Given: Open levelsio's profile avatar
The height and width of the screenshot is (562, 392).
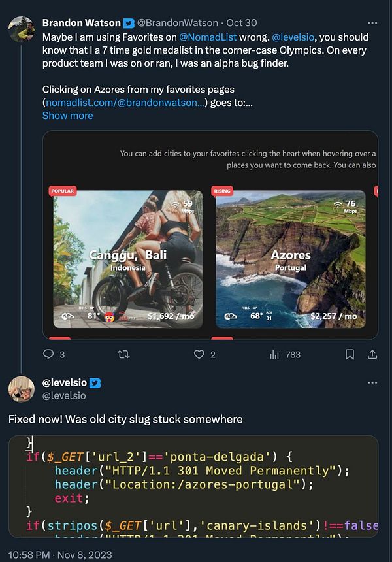Looking at the screenshot, I should coord(21,389).
